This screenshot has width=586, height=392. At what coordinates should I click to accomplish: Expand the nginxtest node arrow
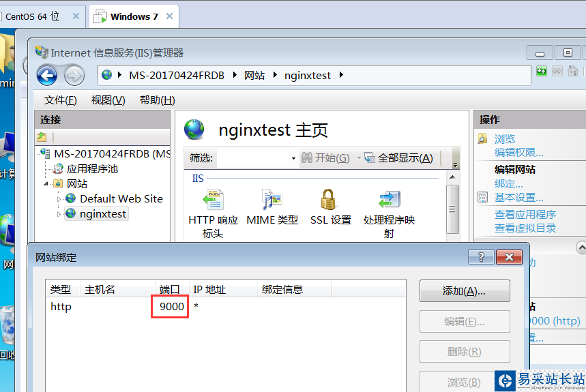[59, 214]
